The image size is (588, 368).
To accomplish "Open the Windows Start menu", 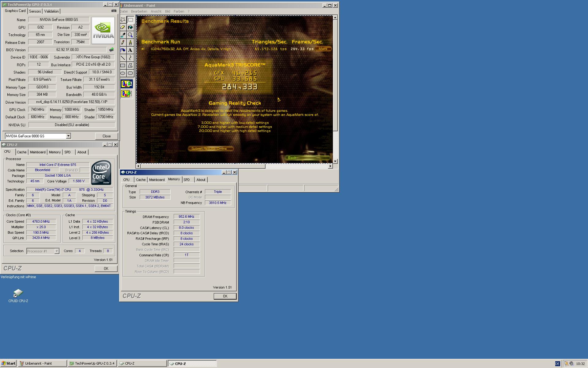I will click(x=8, y=363).
